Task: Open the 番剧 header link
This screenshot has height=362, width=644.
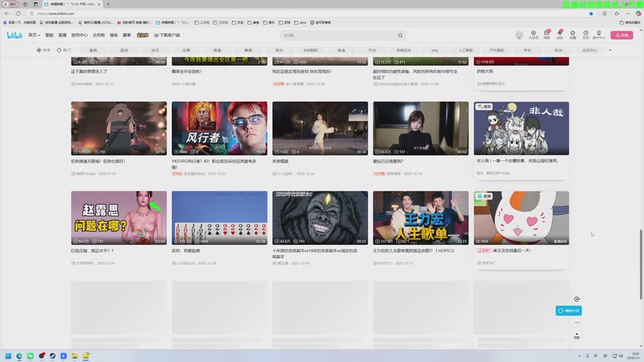Action: pyautogui.click(x=49, y=35)
